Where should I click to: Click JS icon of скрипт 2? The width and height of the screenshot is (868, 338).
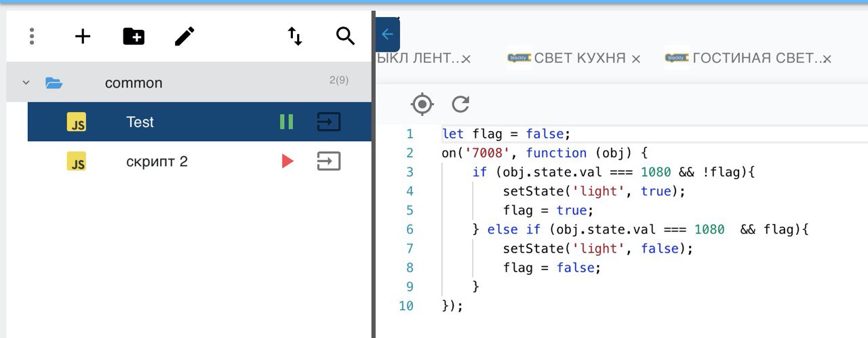[77, 162]
